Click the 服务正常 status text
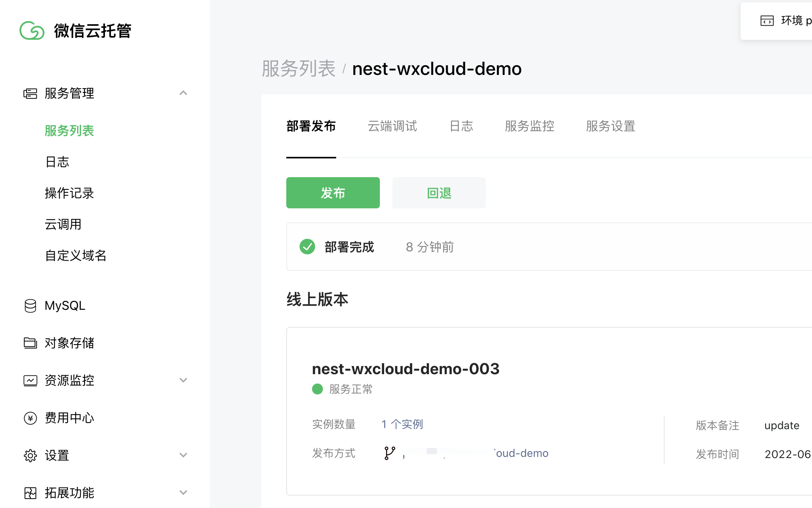 point(351,389)
